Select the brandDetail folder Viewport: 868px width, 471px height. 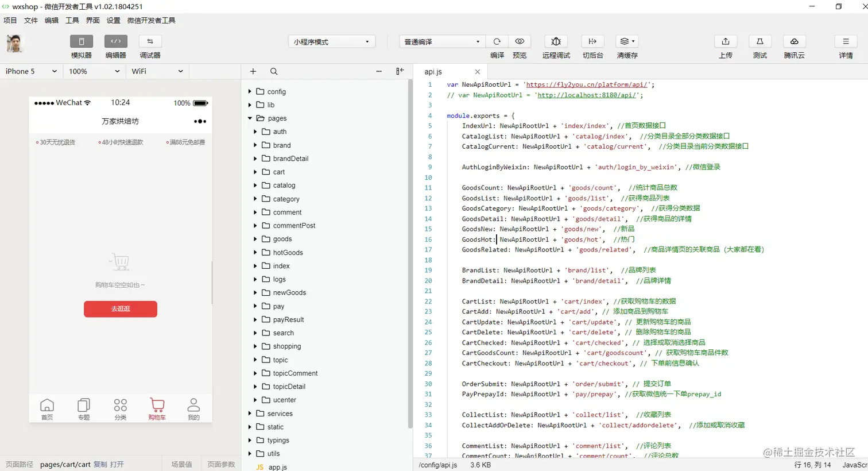point(290,159)
